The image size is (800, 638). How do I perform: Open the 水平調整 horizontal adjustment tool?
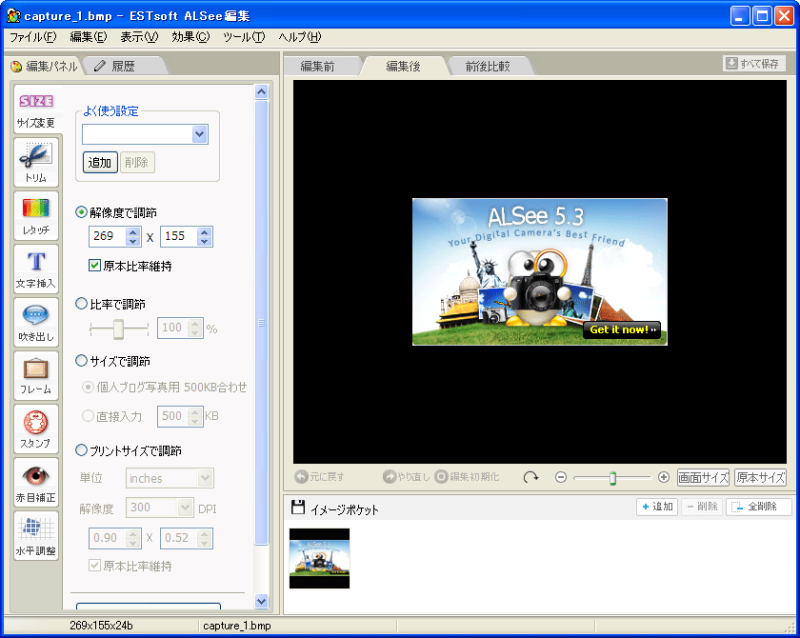(36, 536)
